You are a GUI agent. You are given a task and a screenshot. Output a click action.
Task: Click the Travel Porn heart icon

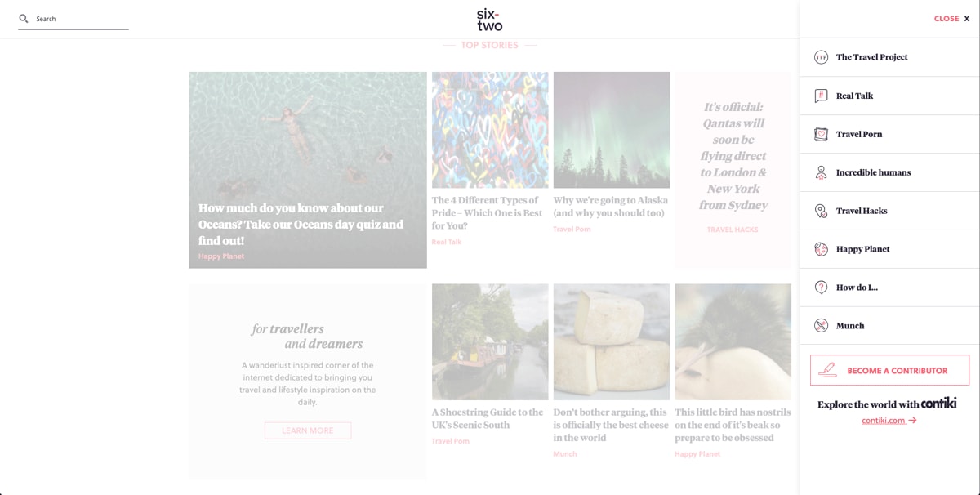click(x=821, y=134)
